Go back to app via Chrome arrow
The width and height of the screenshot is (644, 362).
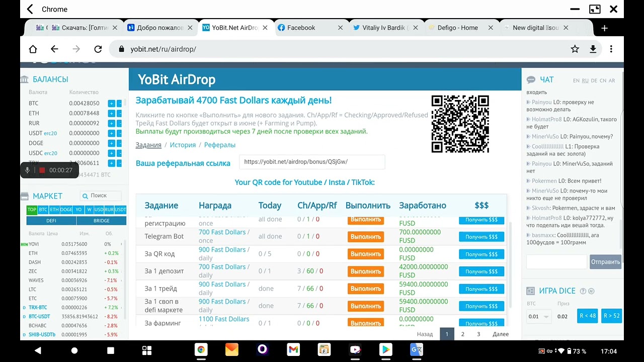[x=30, y=9]
